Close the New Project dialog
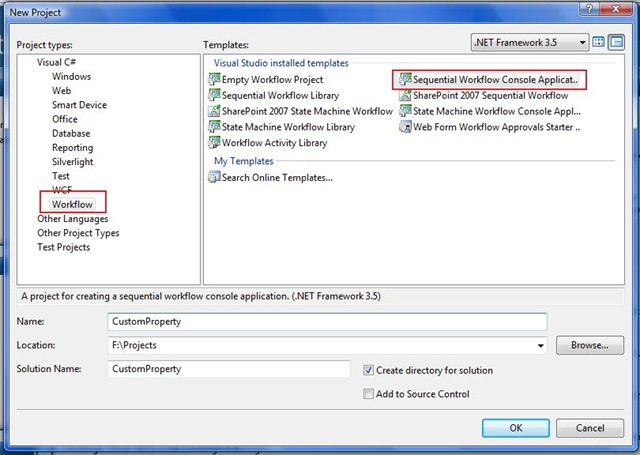This screenshot has height=455, width=640. tap(617, 9)
